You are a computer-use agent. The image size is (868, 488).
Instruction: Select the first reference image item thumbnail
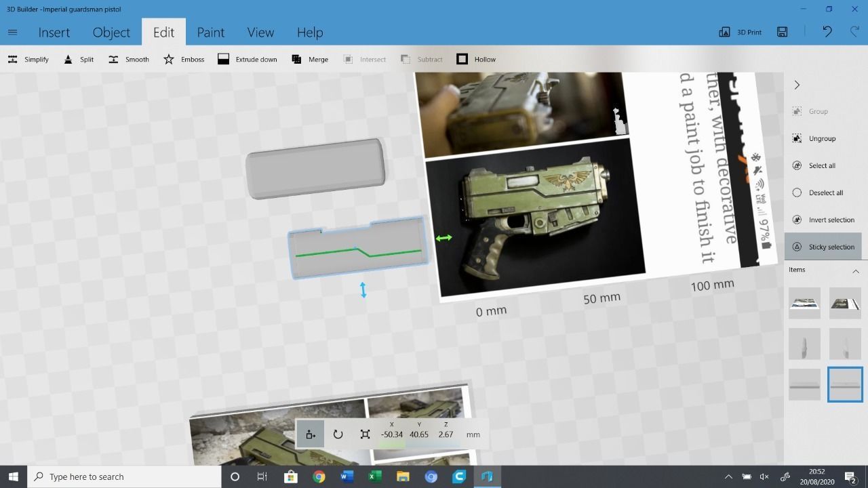804,303
